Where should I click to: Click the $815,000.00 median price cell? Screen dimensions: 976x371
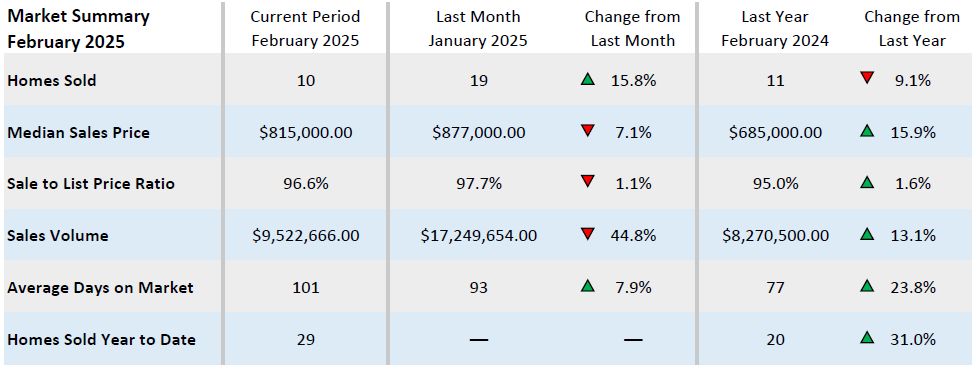pos(305,133)
